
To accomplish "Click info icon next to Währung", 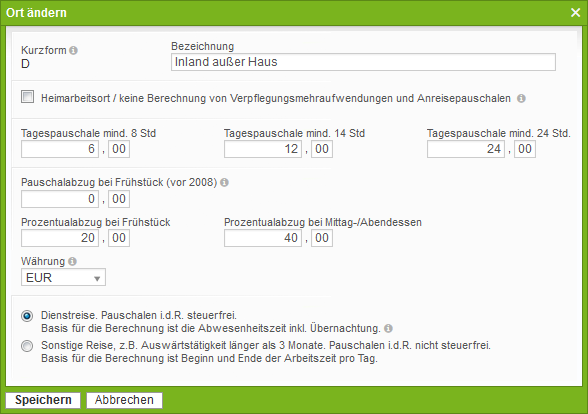I will pos(72,261).
